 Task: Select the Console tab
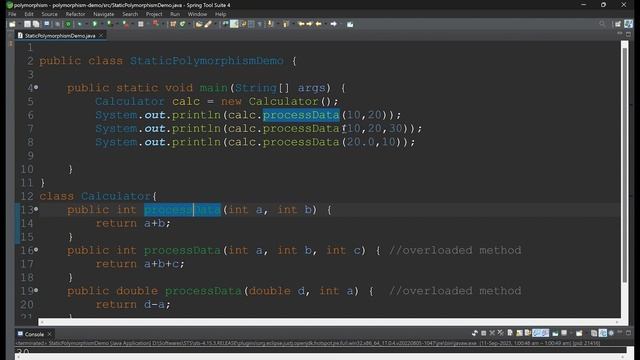click(x=34, y=334)
